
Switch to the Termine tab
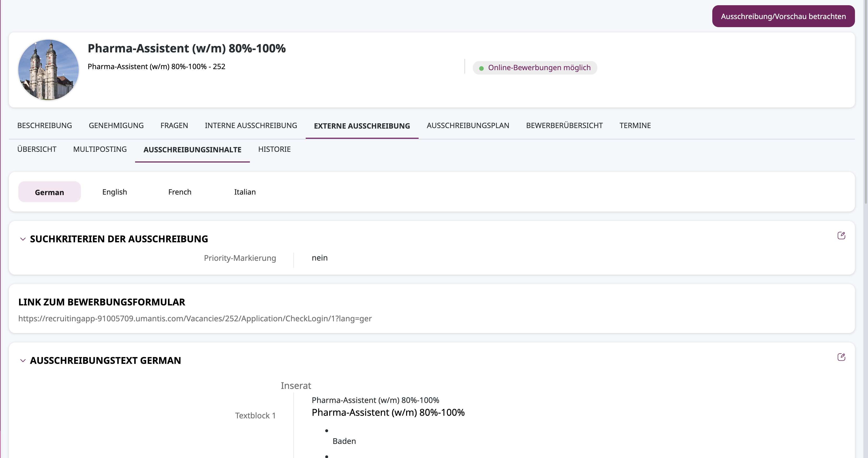[635, 125]
